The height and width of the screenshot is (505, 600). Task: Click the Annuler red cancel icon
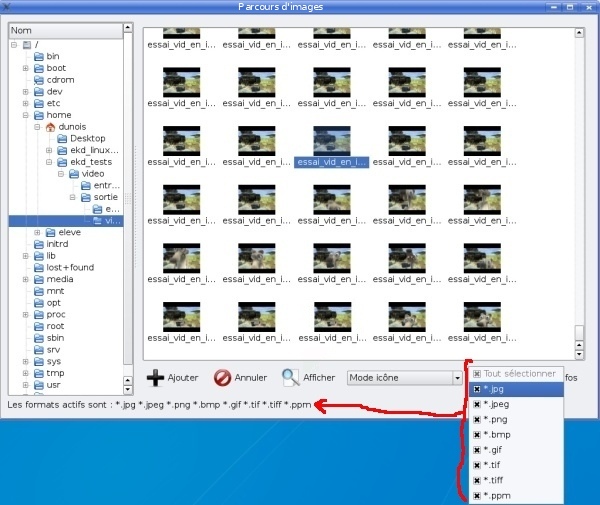[x=222, y=378]
